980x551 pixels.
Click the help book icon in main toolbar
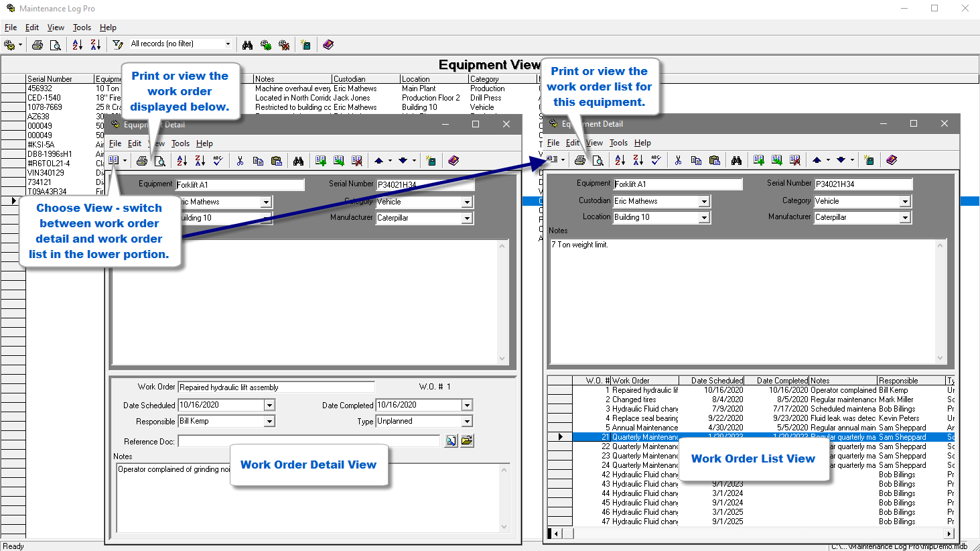(x=328, y=45)
